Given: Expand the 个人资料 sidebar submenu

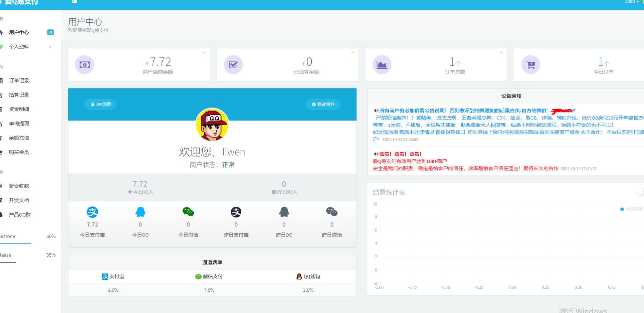Looking at the screenshot, I should (x=29, y=47).
